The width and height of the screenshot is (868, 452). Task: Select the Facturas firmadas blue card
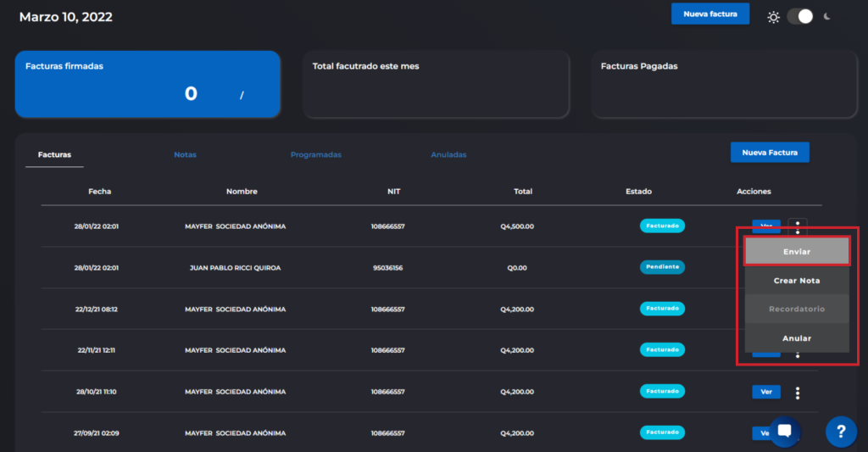pos(147,84)
